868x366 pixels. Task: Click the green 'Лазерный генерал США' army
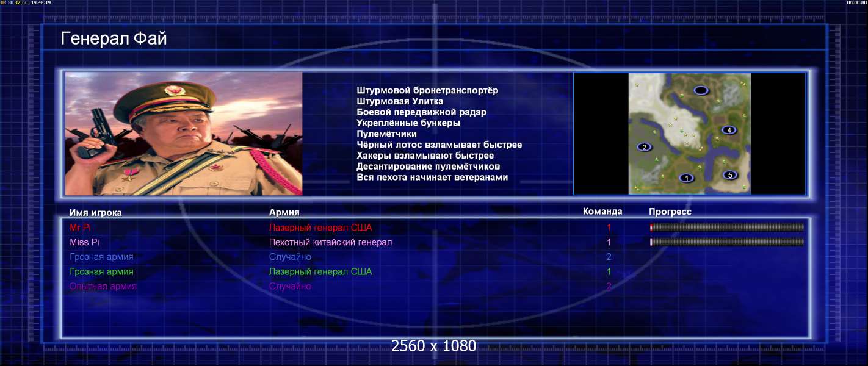click(320, 271)
